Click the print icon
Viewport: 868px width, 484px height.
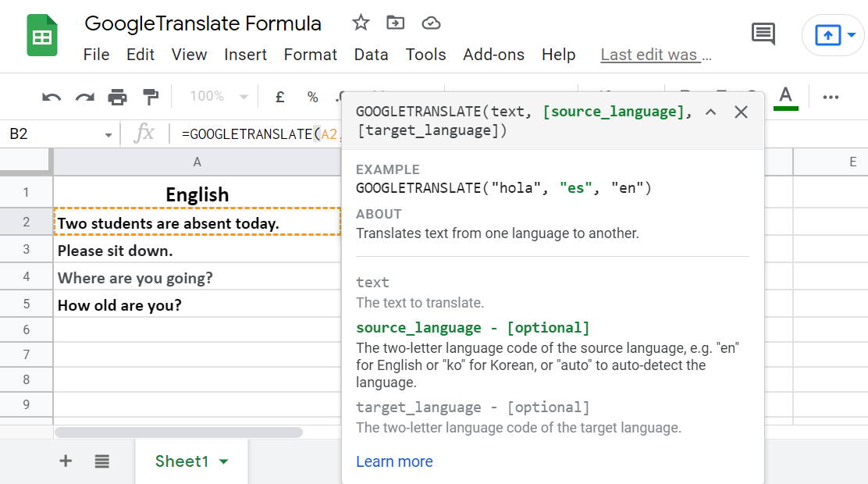pos(117,97)
